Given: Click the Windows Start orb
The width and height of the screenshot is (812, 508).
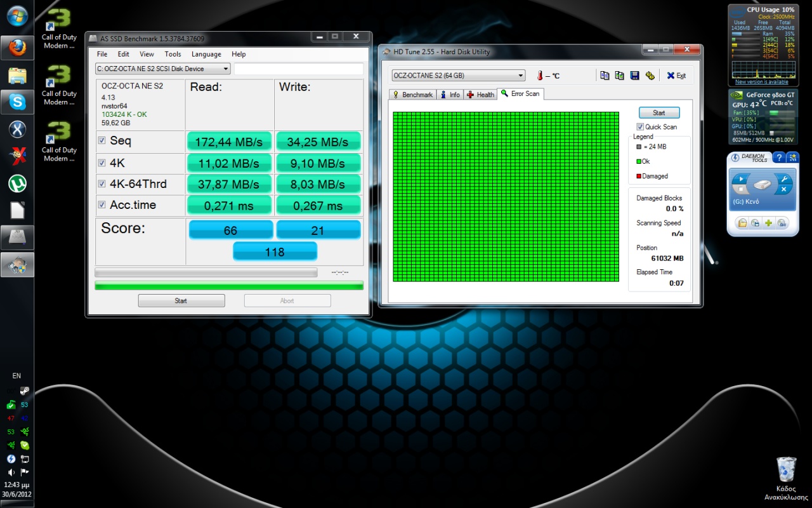Looking at the screenshot, I should (x=17, y=16).
